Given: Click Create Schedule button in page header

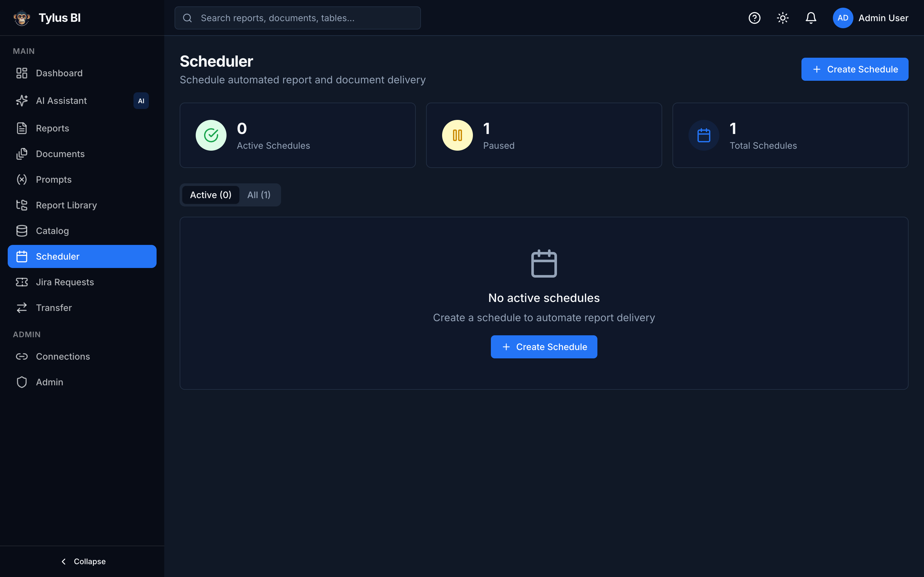Looking at the screenshot, I should pyautogui.click(x=854, y=69).
